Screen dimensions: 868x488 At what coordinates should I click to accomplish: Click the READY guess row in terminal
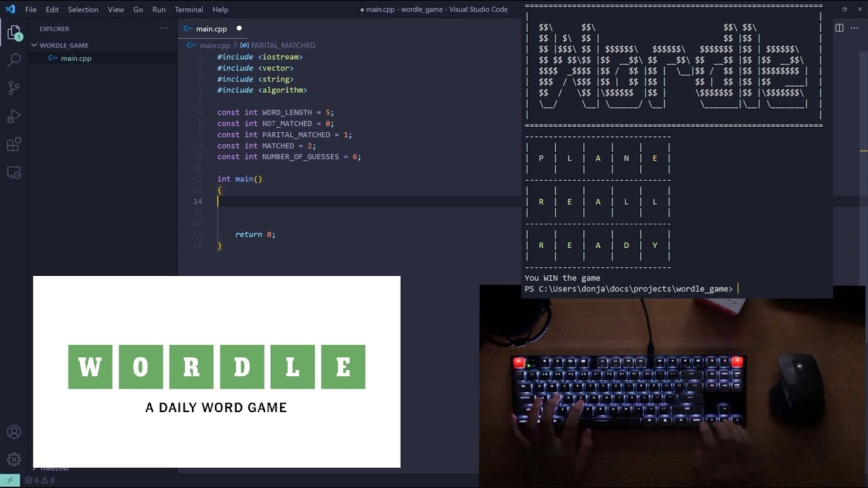tap(597, 245)
